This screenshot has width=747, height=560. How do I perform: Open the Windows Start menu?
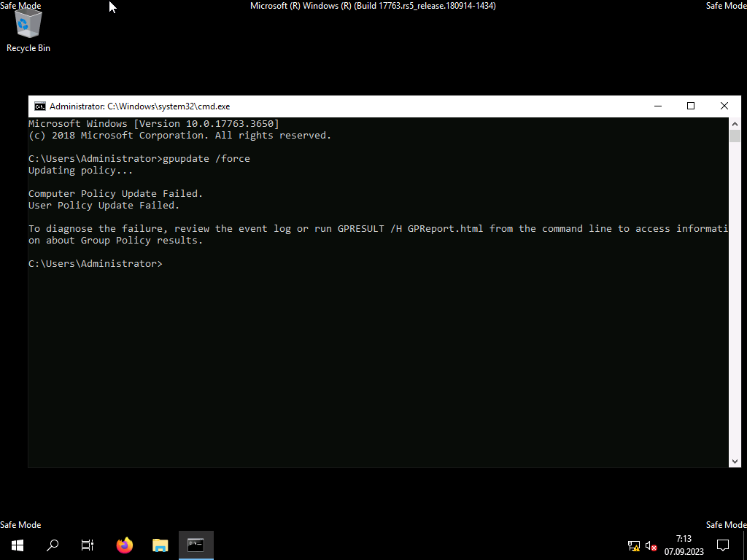coord(18,545)
